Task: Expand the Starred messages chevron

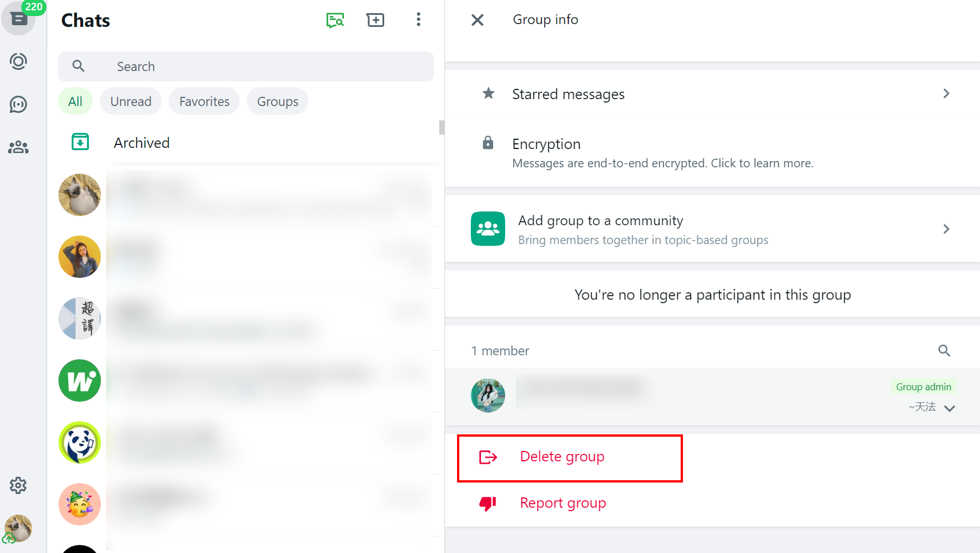Action: [x=946, y=93]
